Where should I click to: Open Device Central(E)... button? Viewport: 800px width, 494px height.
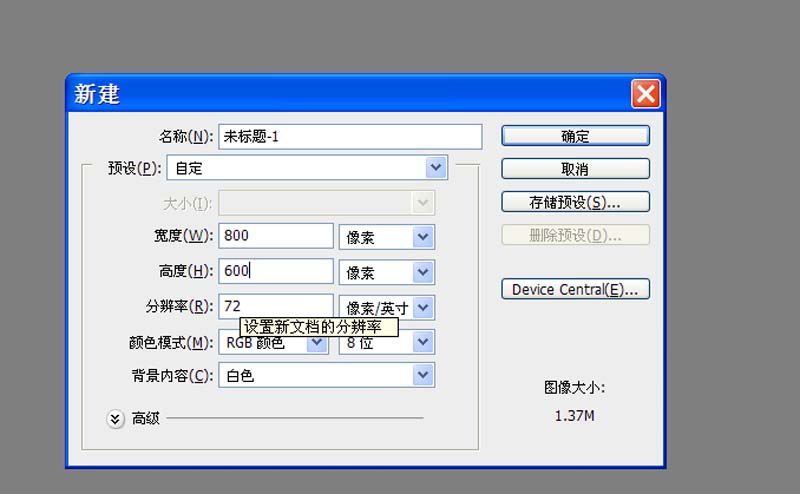575,289
